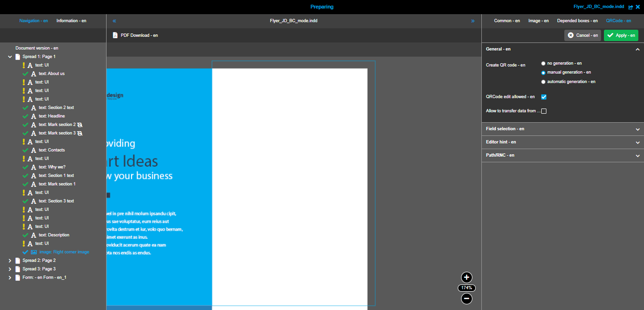This screenshot has width=644, height=310.
Task: Click the page icon beside 'Spread 1: Page 1'
Action: click(x=18, y=56)
